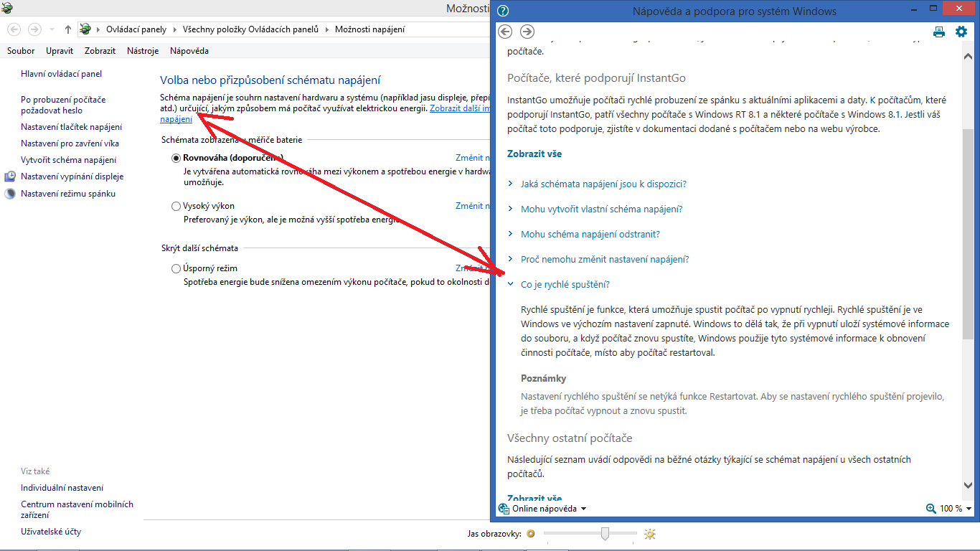Viewport: 980px width, 551px height.
Task: Click the Online nápověda globe icon
Action: coord(504,509)
